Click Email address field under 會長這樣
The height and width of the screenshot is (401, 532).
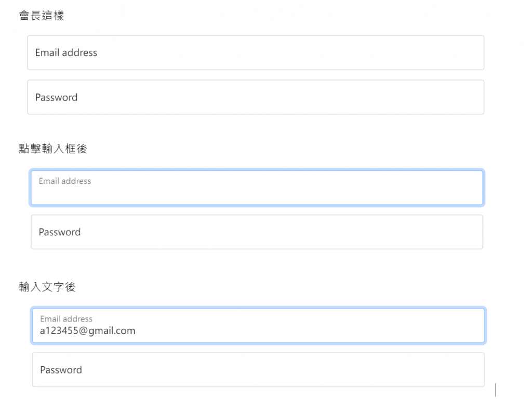256,52
